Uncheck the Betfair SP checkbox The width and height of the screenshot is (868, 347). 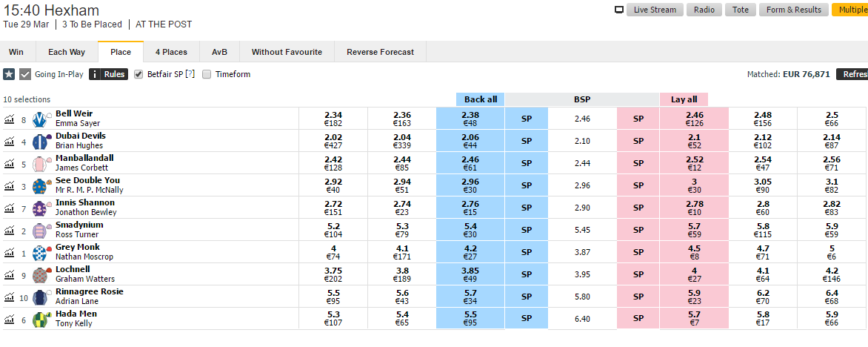click(138, 74)
